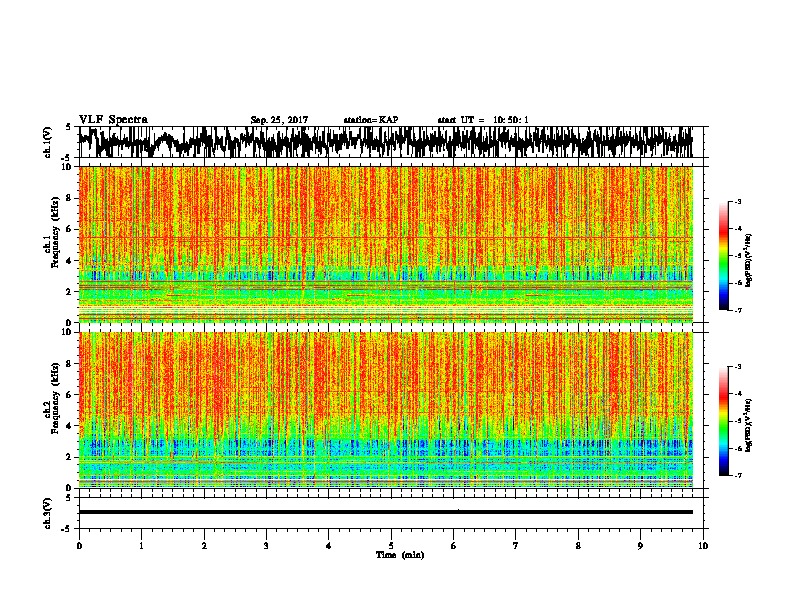The width and height of the screenshot is (792, 612).
Task: Click time axis tick label "8"
Action: (578, 546)
